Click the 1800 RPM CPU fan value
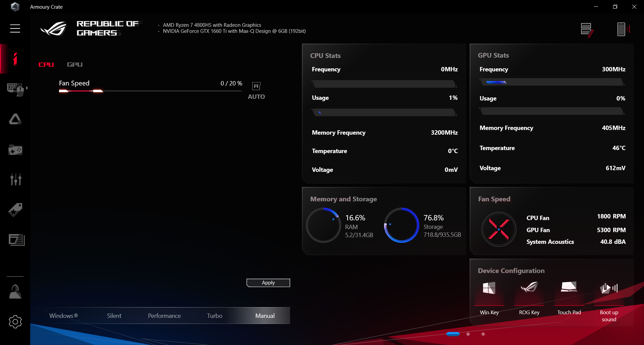 (611, 216)
